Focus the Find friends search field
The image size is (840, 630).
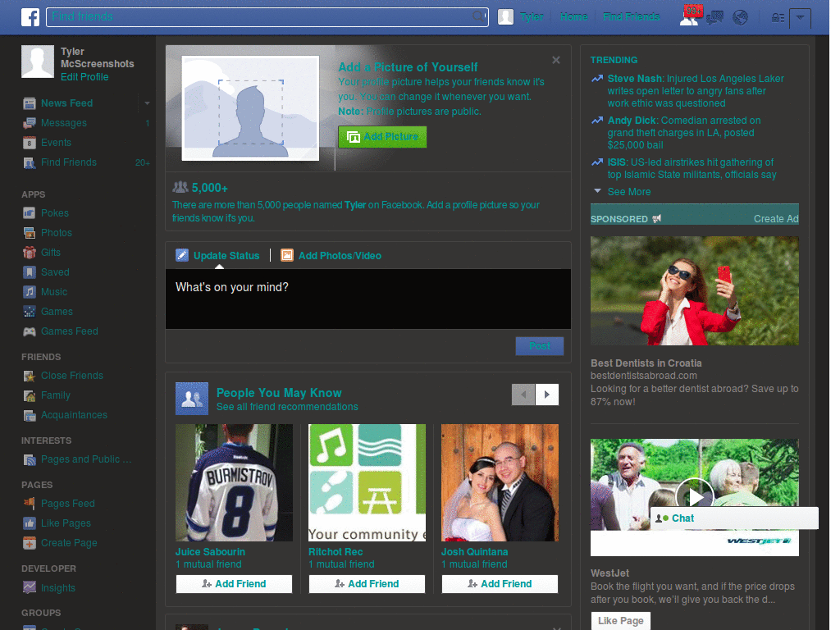[x=267, y=17]
